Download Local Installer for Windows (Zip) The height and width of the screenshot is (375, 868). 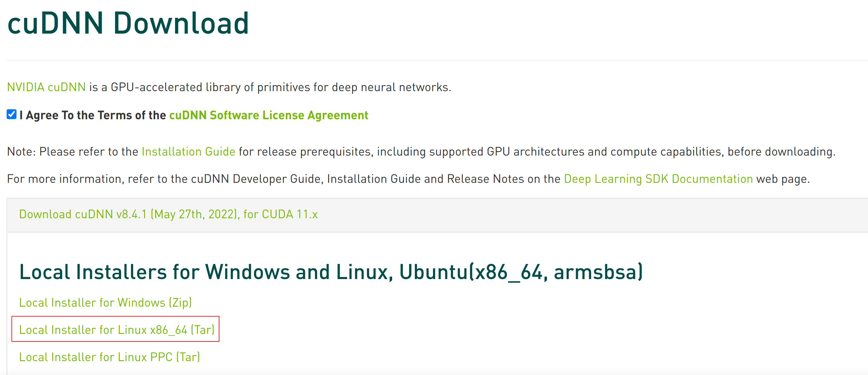(x=106, y=302)
